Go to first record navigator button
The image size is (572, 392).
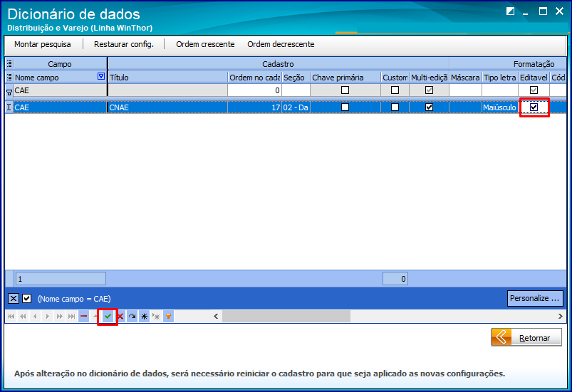pos(11,316)
